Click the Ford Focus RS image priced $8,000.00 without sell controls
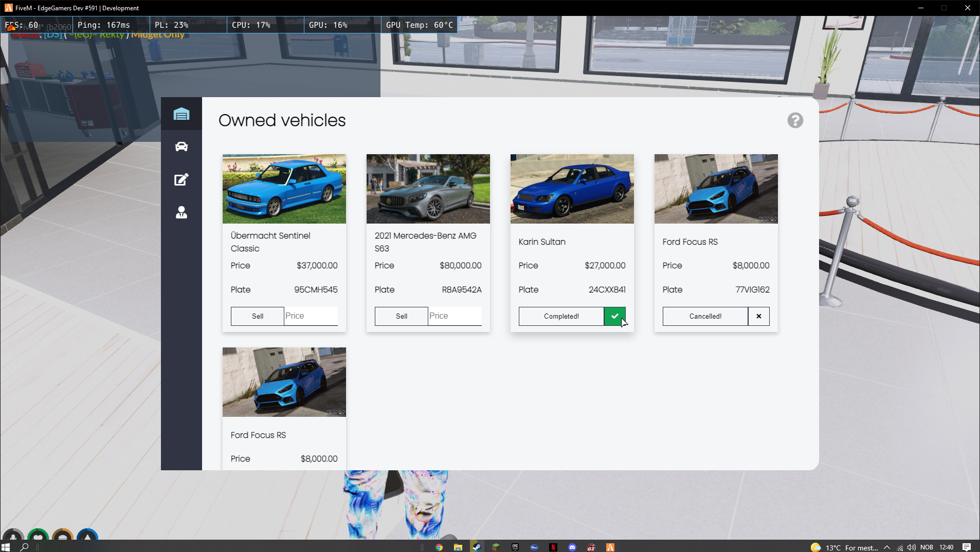 click(284, 382)
